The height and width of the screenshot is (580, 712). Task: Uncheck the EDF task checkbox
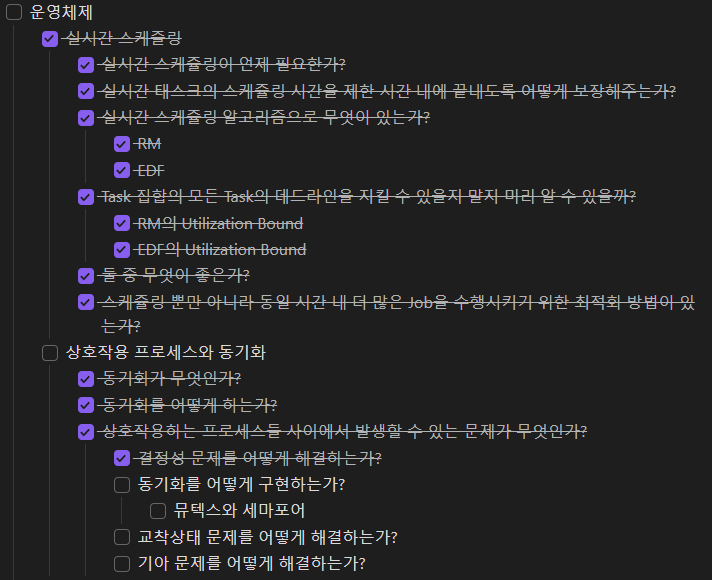coord(122,170)
